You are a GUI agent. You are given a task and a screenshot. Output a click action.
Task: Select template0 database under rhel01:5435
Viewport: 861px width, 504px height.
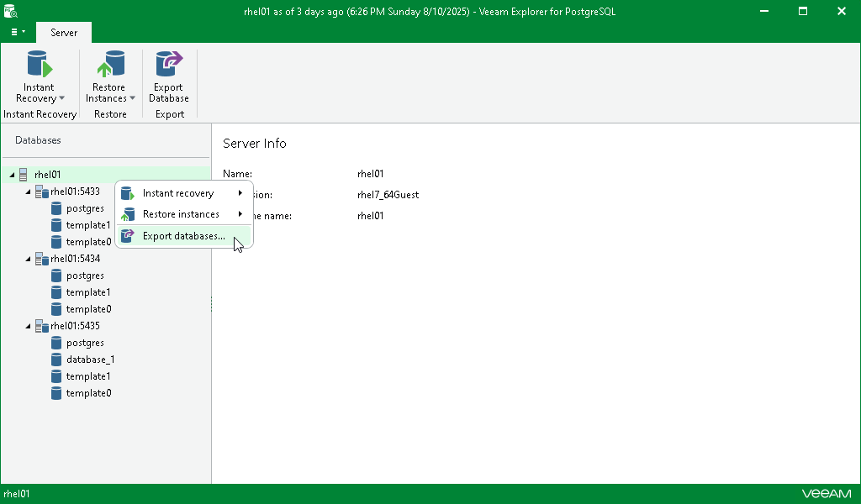point(89,393)
